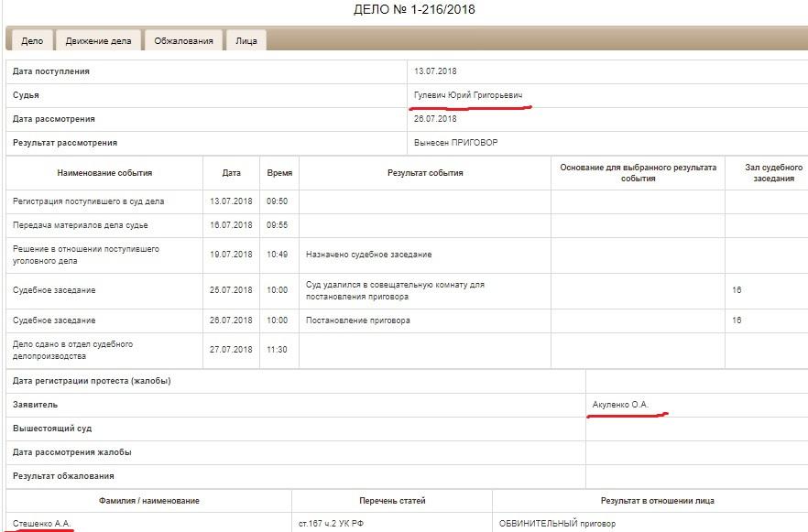The height and width of the screenshot is (532, 808).
Task: Switch to the Дело tab
Action: [34, 40]
